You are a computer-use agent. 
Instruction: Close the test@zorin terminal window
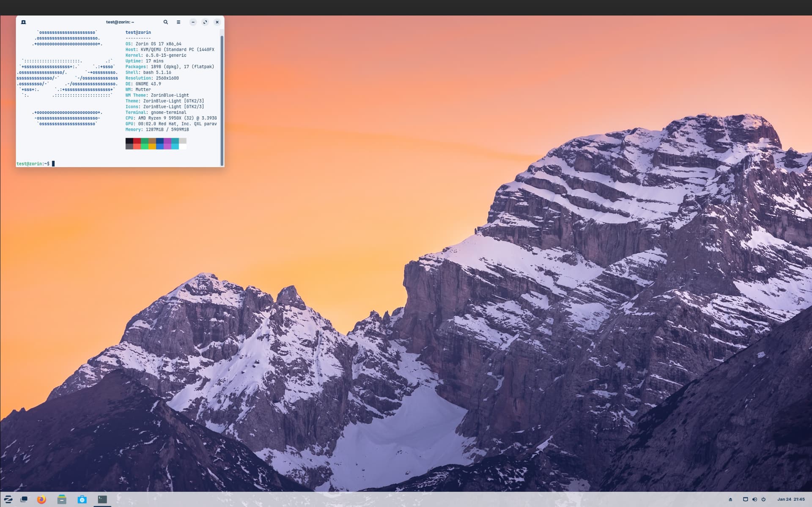pyautogui.click(x=217, y=22)
